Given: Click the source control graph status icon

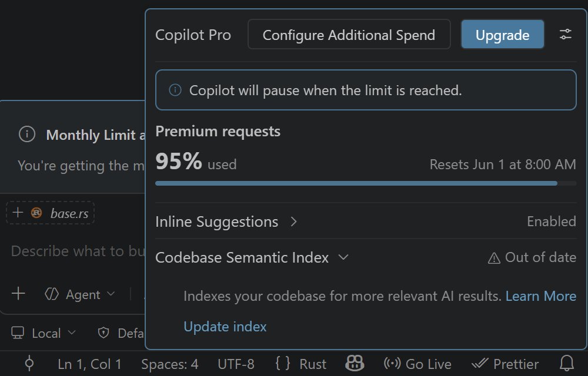Looking at the screenshot, I should [x=29, y=364].
